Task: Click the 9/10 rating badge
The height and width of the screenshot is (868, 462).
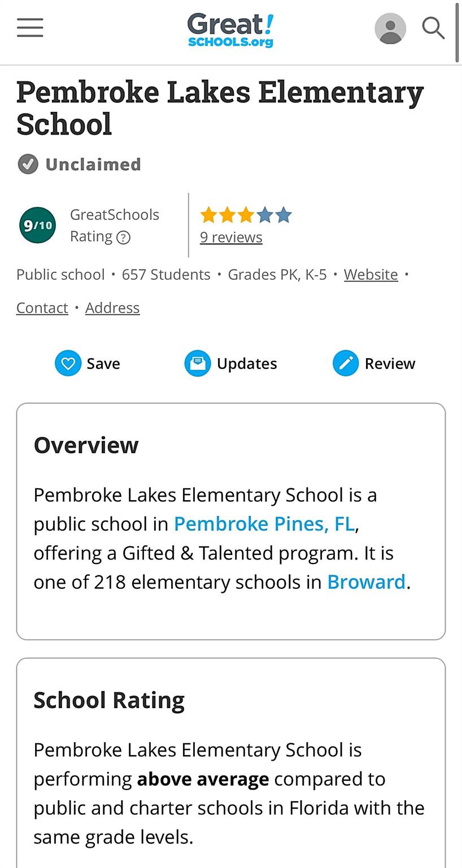Action: [38, 225]
